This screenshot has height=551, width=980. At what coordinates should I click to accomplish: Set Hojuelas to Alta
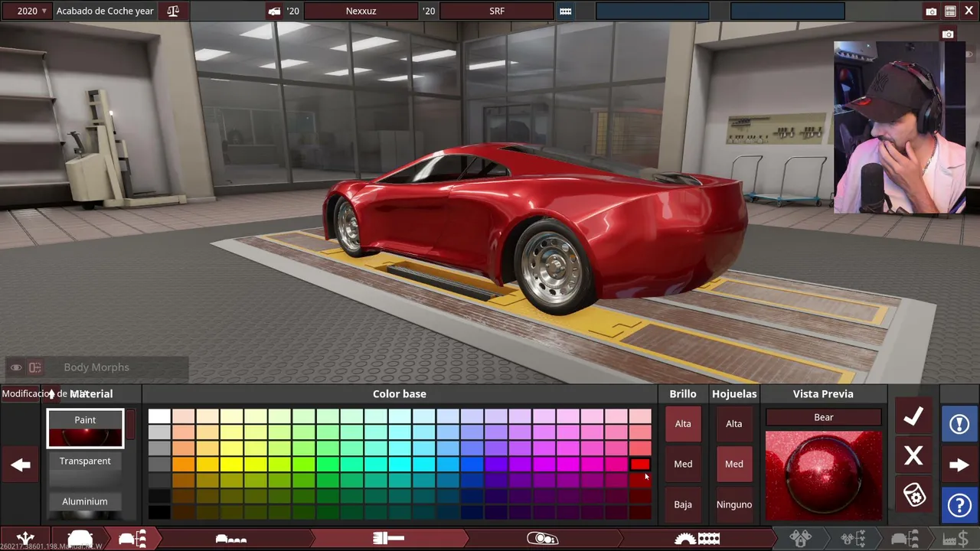[x=734, y=424]
